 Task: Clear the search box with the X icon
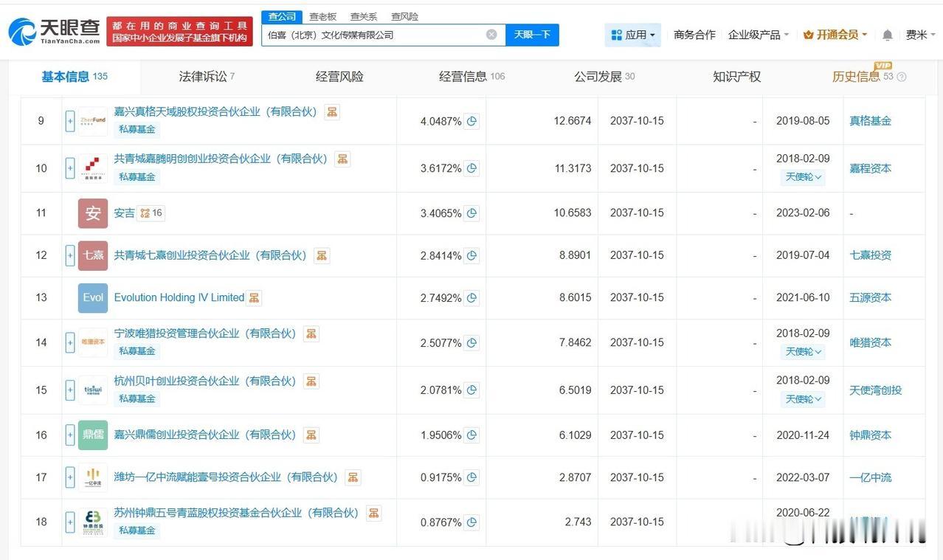pyautogui.click(x=491, y=35)
